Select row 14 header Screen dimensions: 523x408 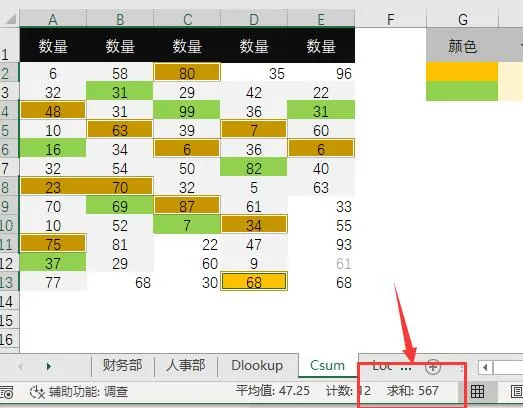7,302
